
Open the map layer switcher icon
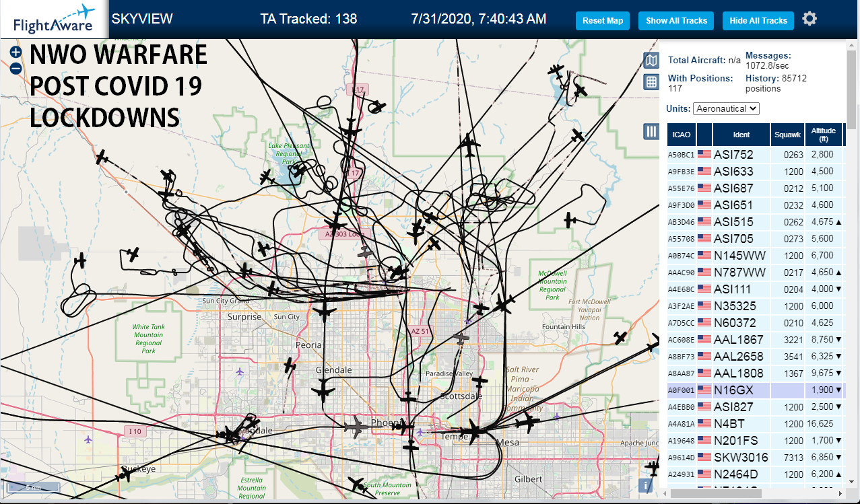coord(651,61)
